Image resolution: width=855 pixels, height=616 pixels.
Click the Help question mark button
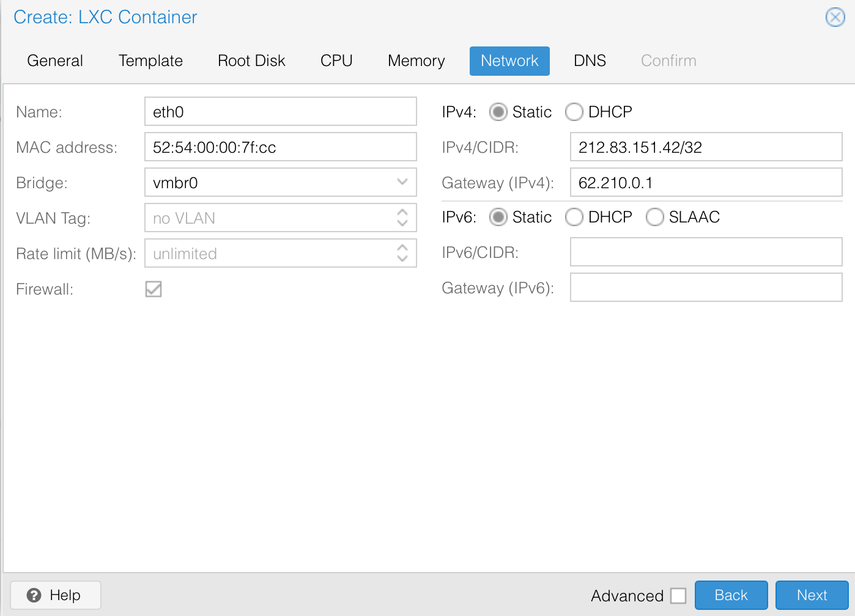56,595
